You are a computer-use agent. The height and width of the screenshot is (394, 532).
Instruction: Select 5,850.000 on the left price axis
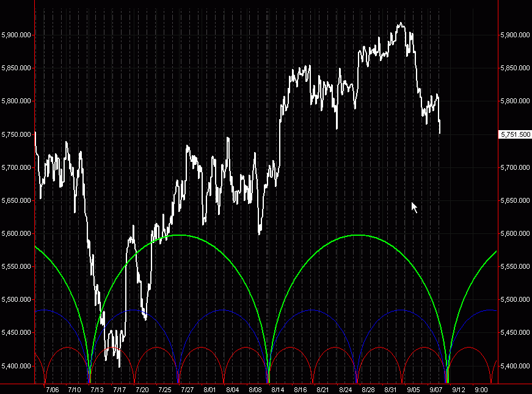click(16, 68)
